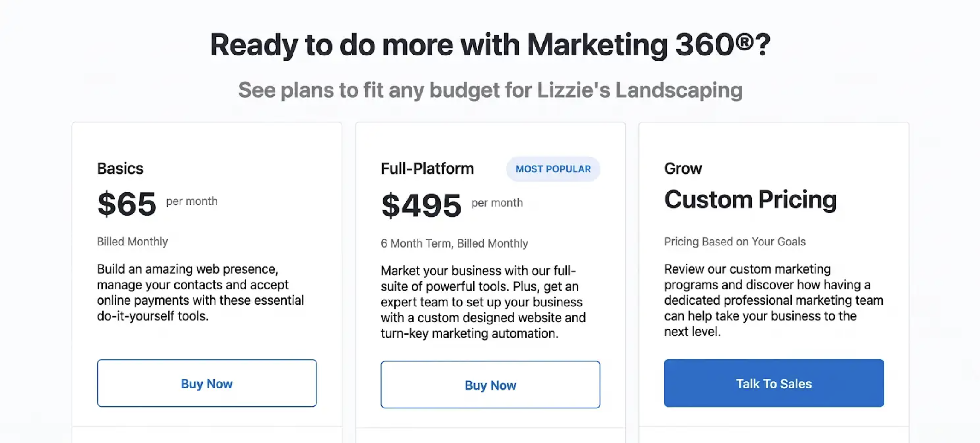Select the Basics plan title

click(x=120, y=169)
